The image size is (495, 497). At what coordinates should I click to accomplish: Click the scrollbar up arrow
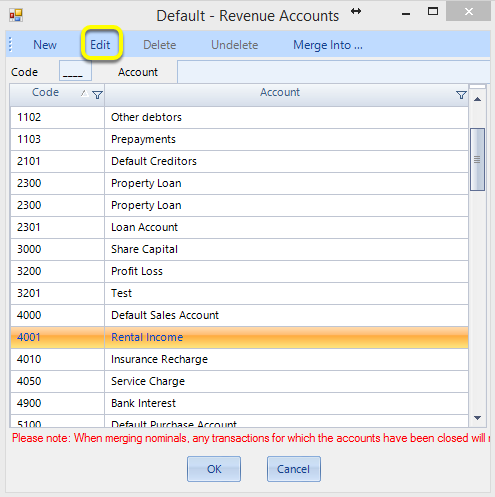coord(477,99)
